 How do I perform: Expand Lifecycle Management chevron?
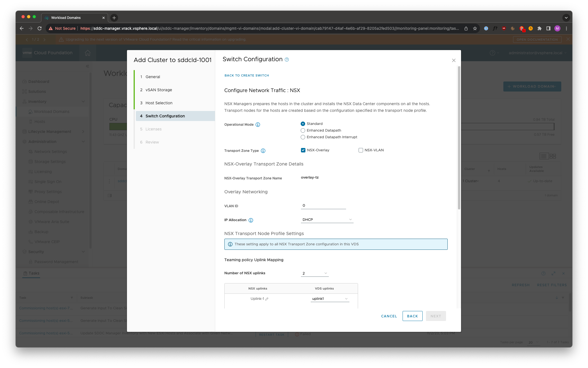(83, 132)
